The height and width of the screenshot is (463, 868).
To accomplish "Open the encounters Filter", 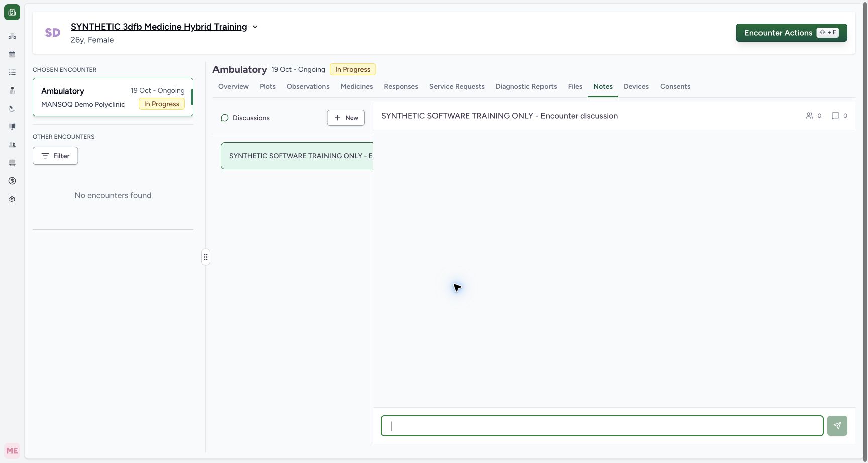I will click(x=55, y=156).
